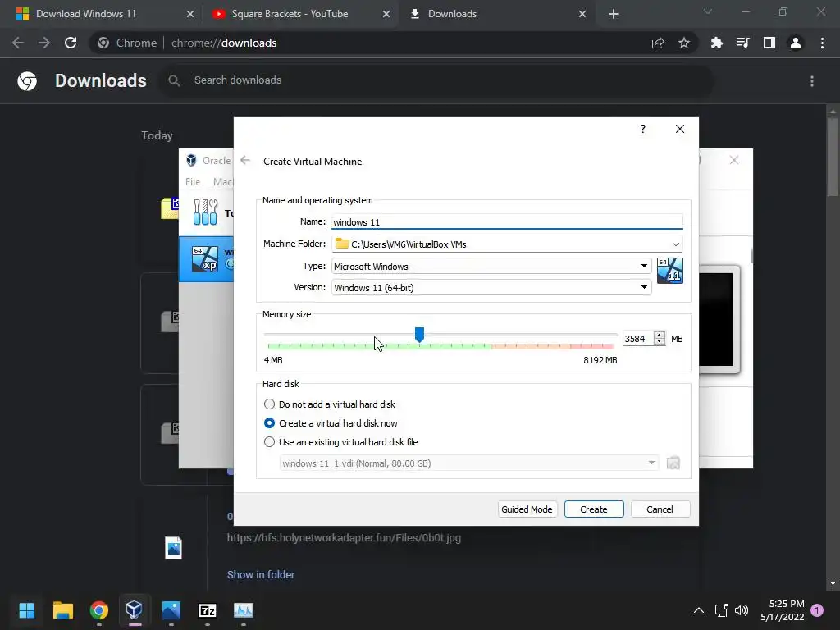840x630 pixels.
Task: Click the browse existing hard disk file icon
Action: pyautogui.click(x=673, y=463)
